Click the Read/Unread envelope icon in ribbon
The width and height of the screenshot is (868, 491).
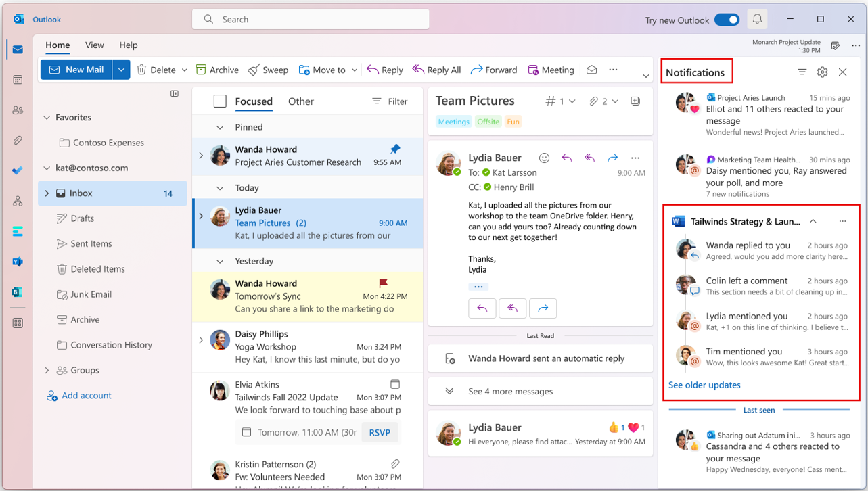[591, 70]
